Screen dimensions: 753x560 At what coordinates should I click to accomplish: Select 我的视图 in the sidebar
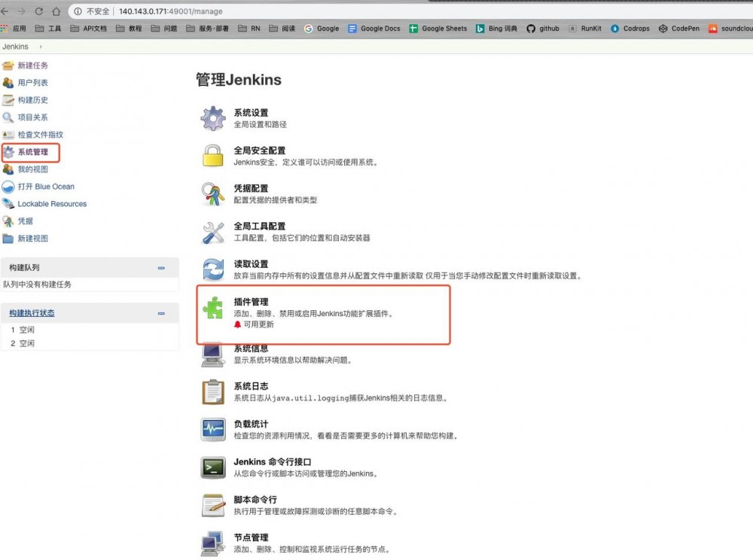click(32, 169)
